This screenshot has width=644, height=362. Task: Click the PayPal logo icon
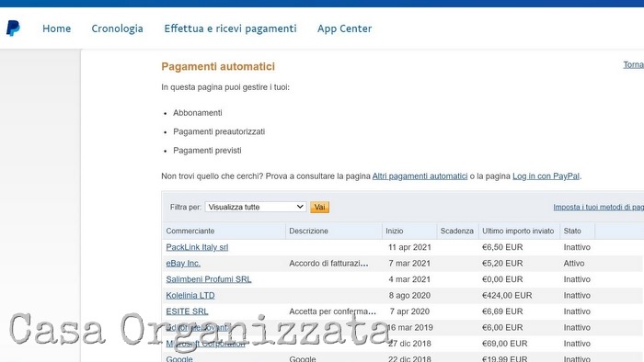[13, 28]
